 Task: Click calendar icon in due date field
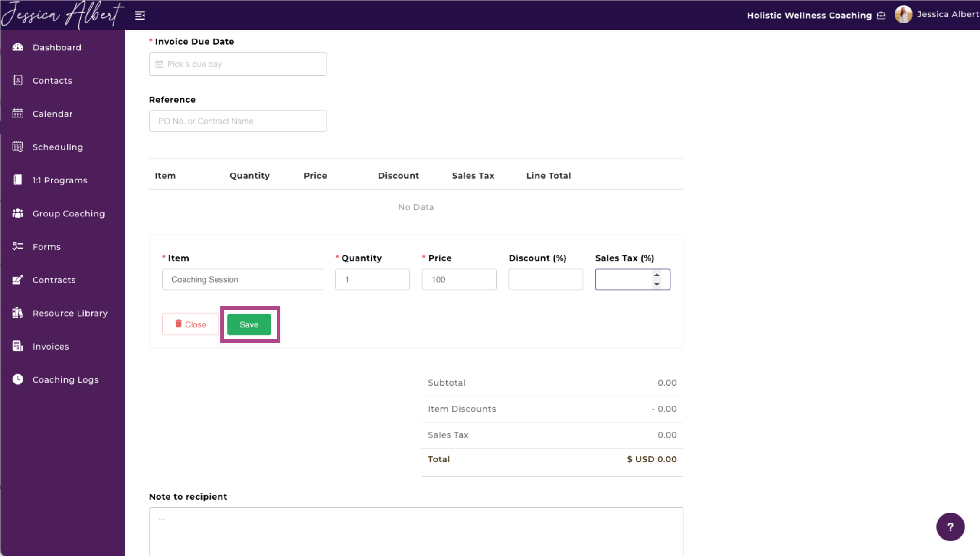tap(159, 64)
